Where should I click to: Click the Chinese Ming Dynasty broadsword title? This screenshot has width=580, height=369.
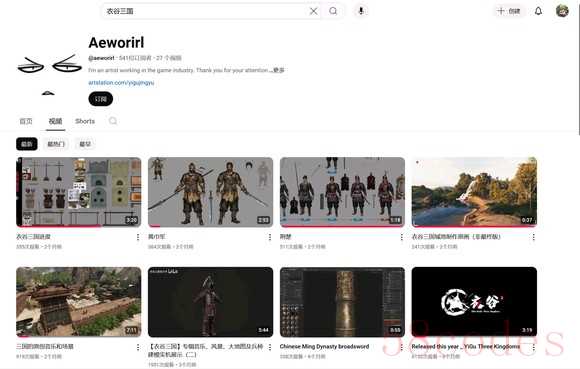pyautogui.click(x=324, y=346)
